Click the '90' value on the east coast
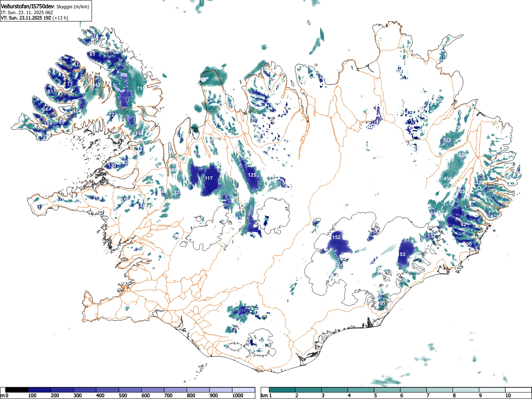532x399 pixels. (x=469, y=244)
